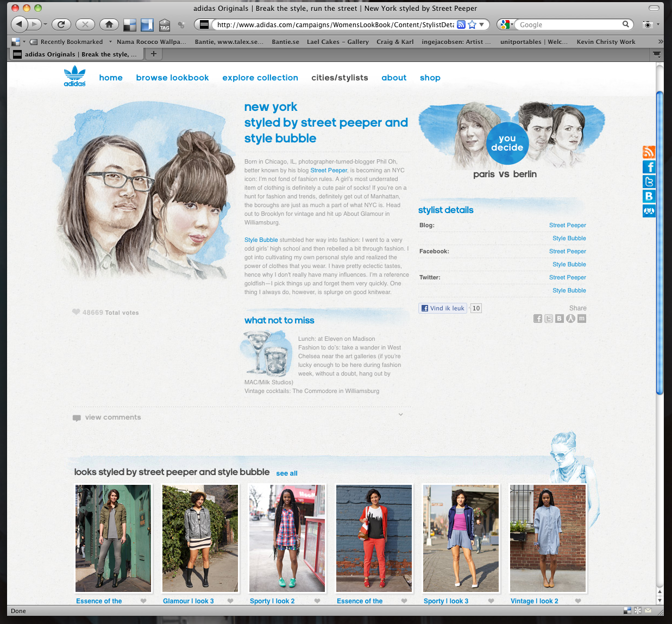Like the Sporty I look 2 heart

click(317, 601)
